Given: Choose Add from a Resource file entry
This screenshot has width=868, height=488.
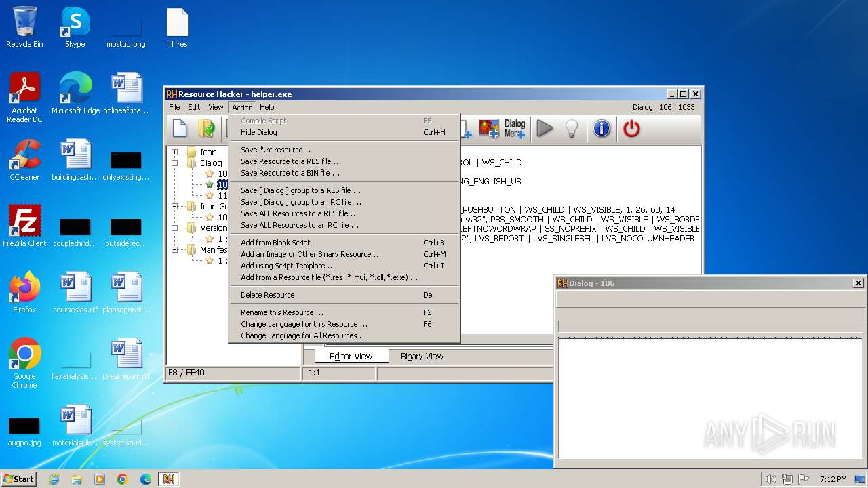Looking at the screenshot, I should tap(344, 277).
